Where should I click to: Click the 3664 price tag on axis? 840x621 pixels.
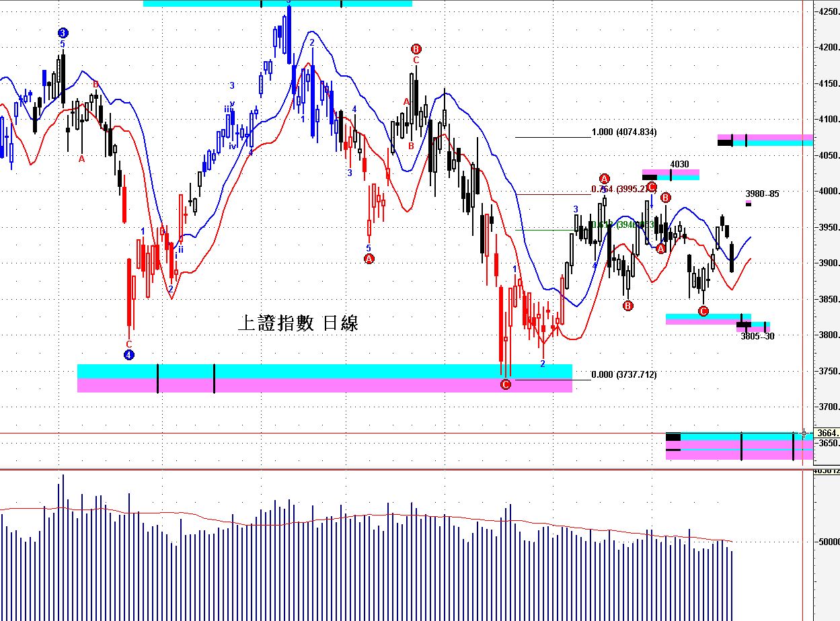tap(827, 433)
